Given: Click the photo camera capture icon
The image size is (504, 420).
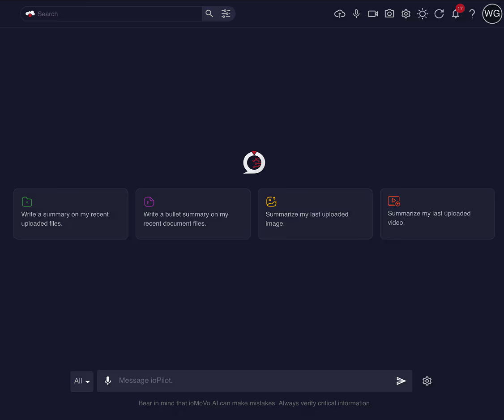Looking at the screenshot, I should 389,13.
